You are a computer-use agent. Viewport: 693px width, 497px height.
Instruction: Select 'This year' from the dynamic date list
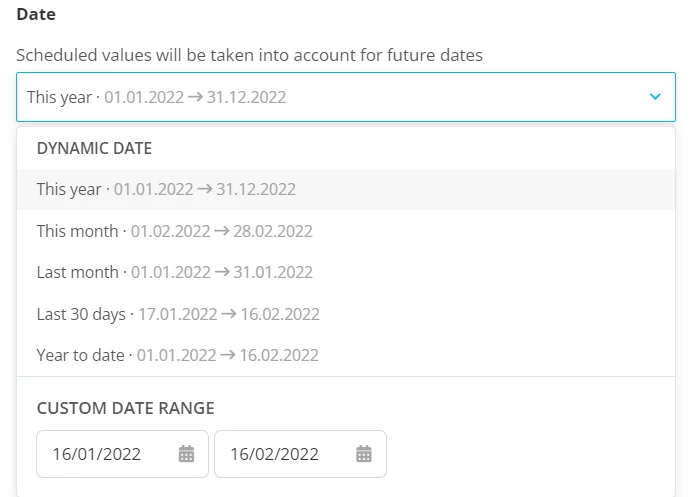[x=346, y=189]
